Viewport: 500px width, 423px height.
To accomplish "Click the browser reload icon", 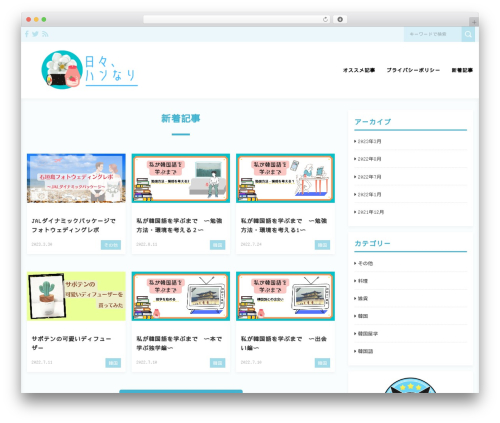I will (325, 20).
